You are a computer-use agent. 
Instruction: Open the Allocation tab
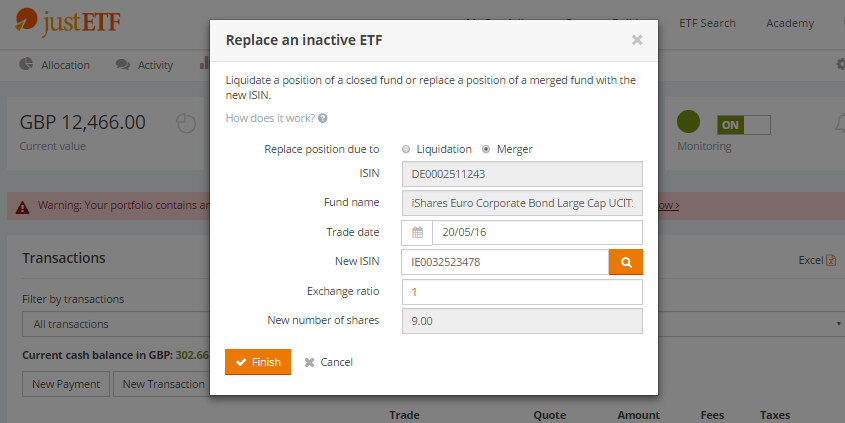point(56,65)
